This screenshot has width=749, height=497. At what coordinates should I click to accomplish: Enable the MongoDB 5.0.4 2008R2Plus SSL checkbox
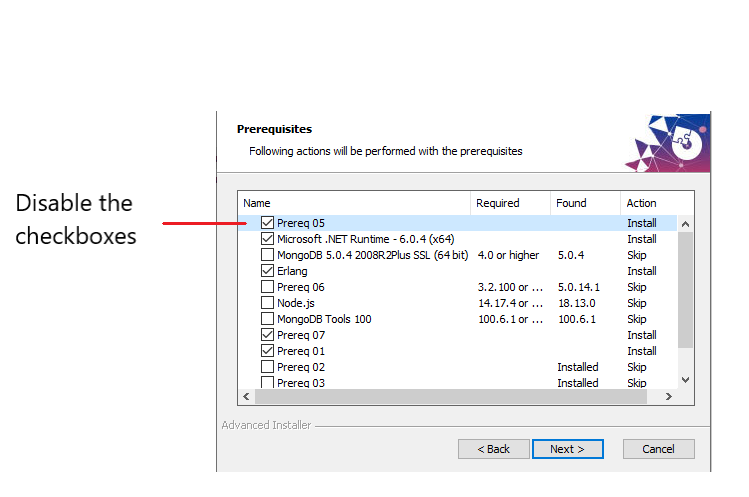pos(267,255)
